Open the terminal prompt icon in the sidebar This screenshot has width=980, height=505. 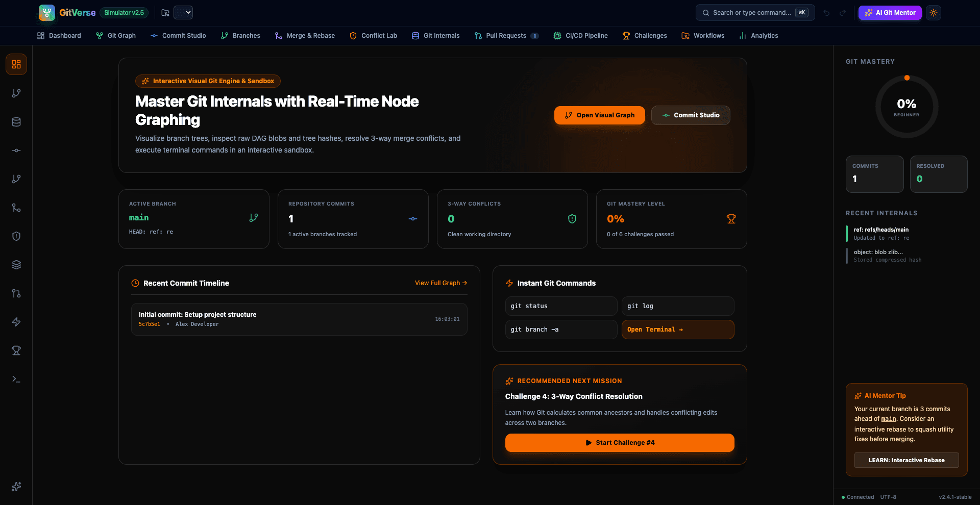[16, 379]
